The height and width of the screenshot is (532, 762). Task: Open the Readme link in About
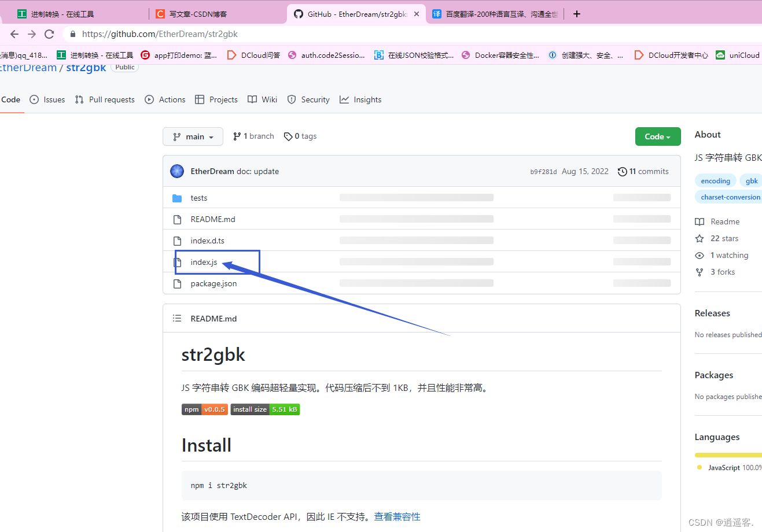tap(717, 221)
